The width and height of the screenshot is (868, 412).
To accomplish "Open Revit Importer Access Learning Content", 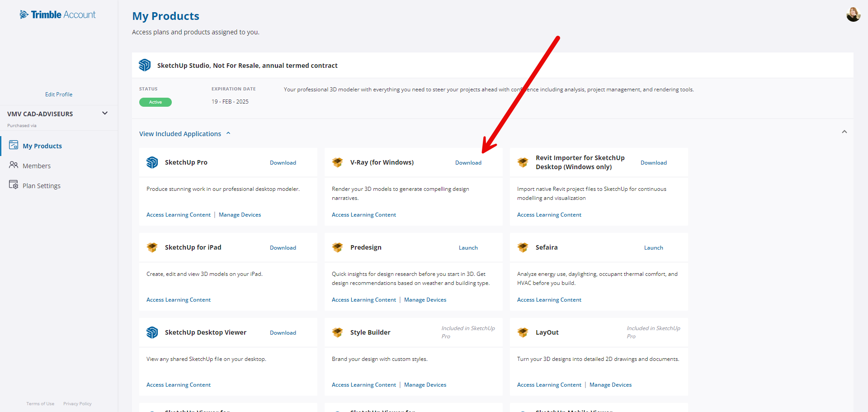I will [x=549, y=215].
